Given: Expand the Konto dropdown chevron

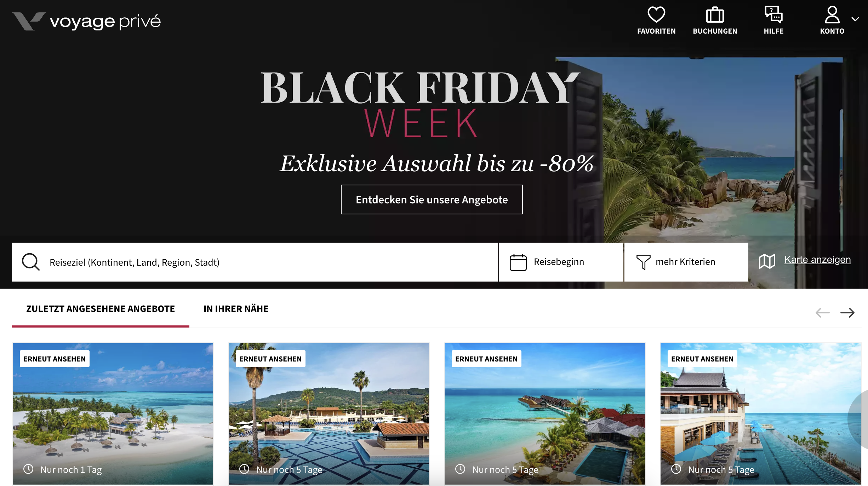Looking at the screenshot, I should (855, 19).
